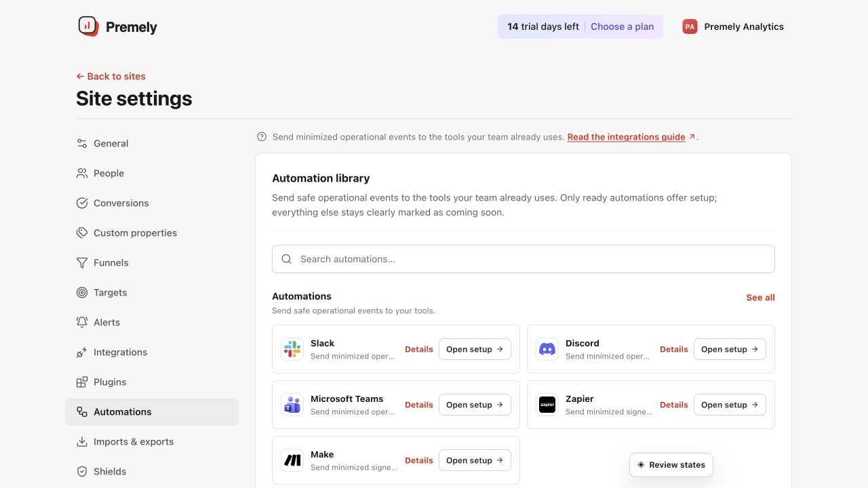The width and height of the screenshot is (868, 488).
Task: Click the Back to sites link
Action: pyautogui.click(x=111, y=77)
